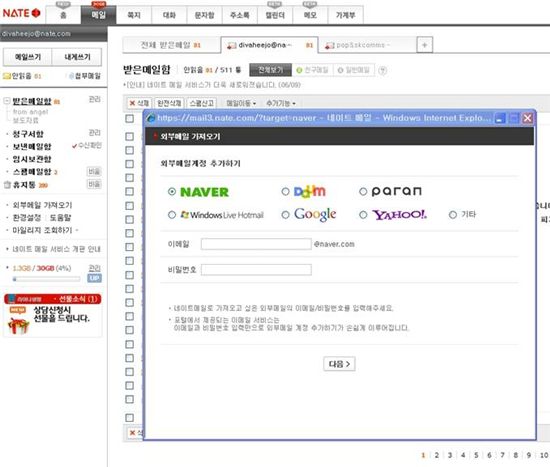Click the 안읽음 unread mail link in sidebar

(22, 76)
